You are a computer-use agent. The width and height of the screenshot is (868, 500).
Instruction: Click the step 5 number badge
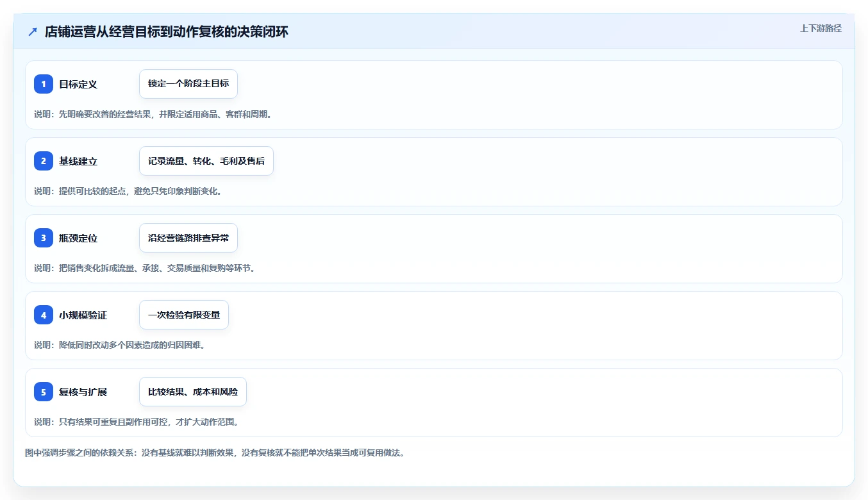44,392
